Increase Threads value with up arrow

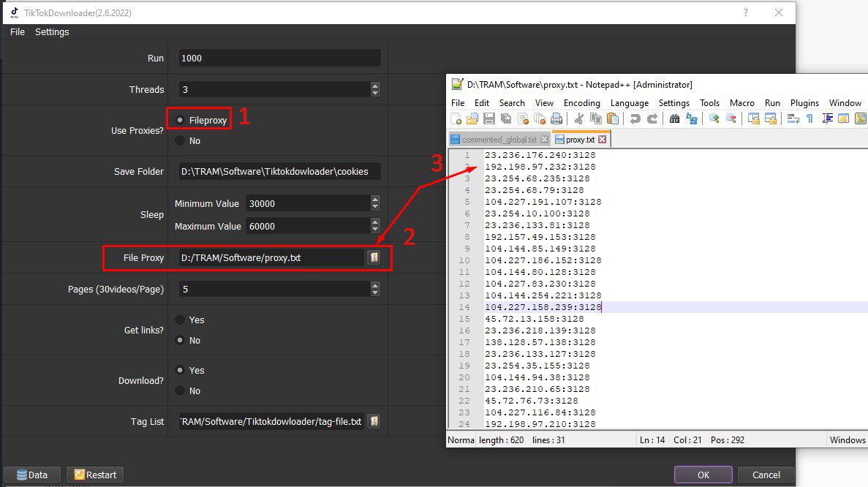click(375, 86)
